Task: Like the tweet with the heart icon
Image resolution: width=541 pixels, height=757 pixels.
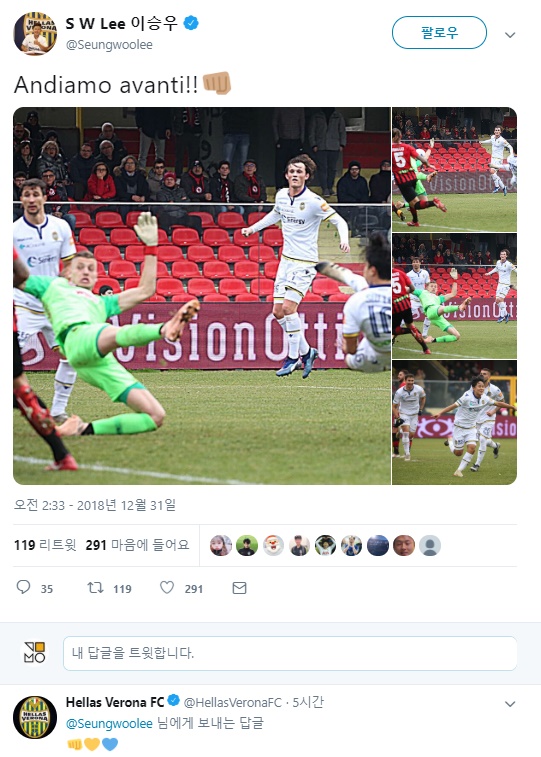Action: (166, 587)
